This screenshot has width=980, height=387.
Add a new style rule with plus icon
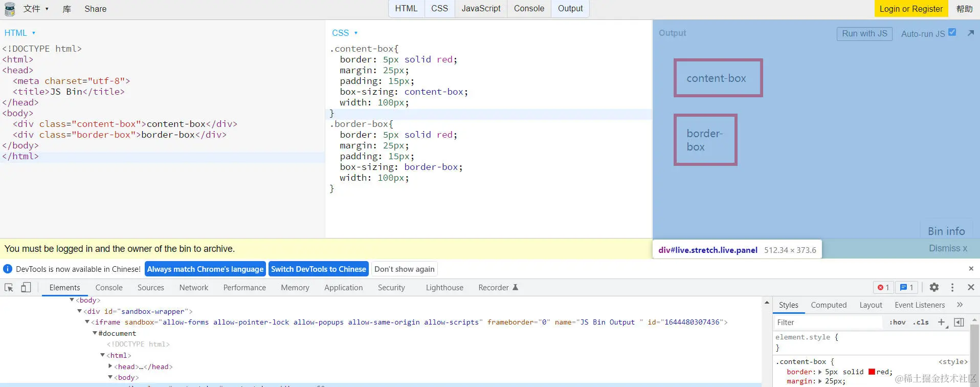click(941, 322)
